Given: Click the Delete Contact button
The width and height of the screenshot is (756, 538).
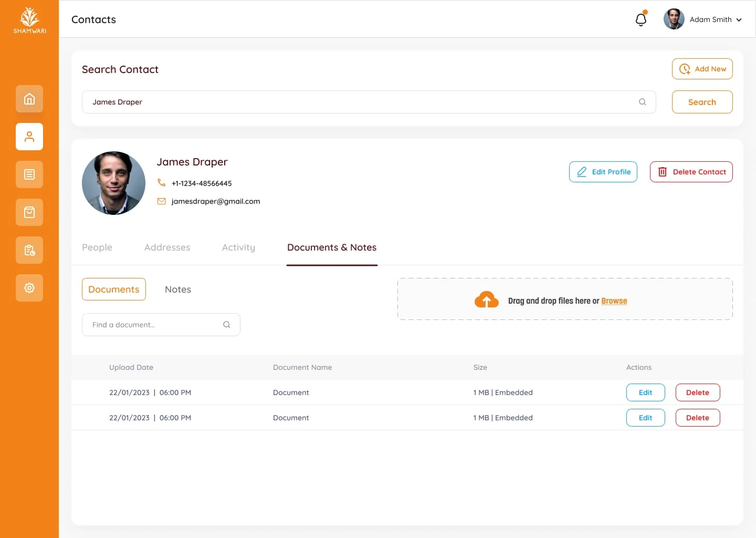Looking at the screenshot, I should click(x=691, y=172).
